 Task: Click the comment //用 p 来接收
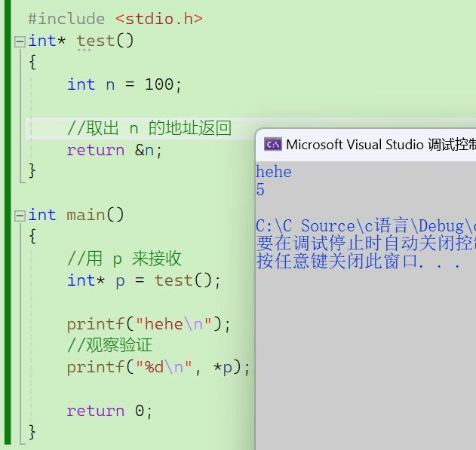pyautogui.click(x=124, y=259)
